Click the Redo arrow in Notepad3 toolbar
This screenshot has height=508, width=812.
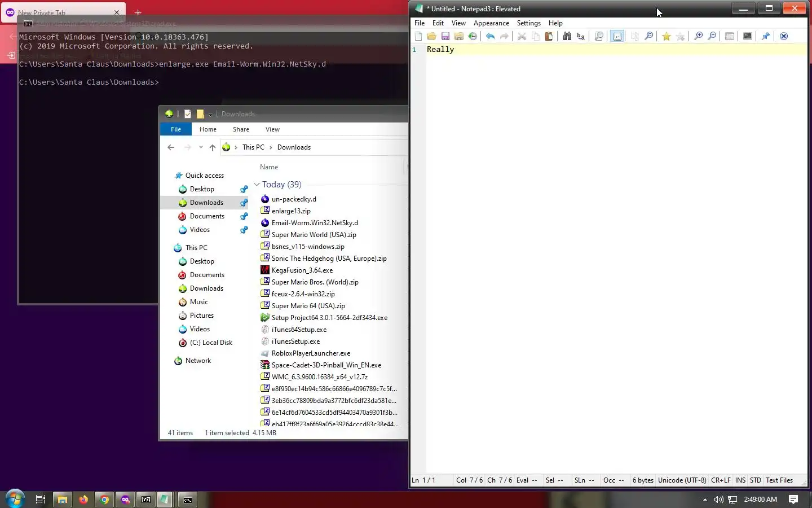coord(504,36)
